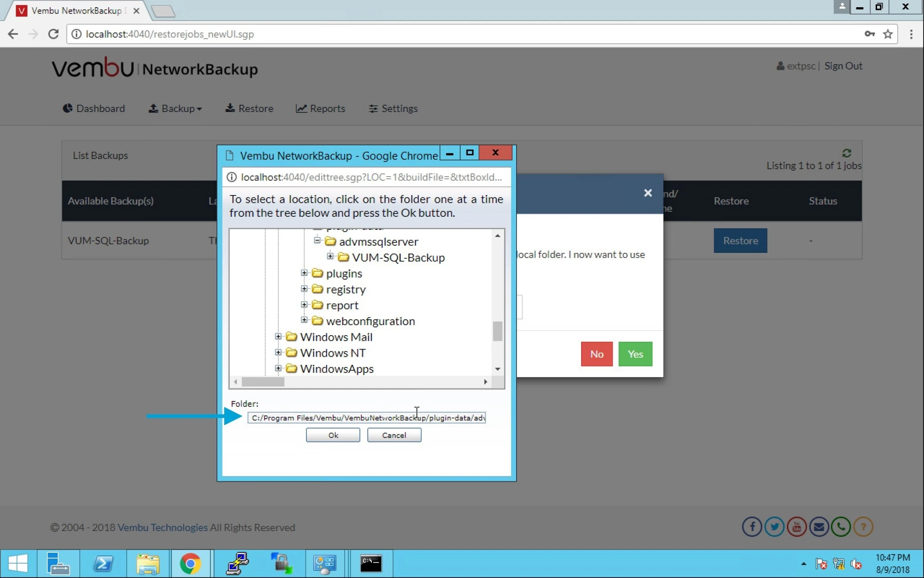Click the YouTube footer icon
Viewport: 924px width, 578px height.
pos(796,527)
